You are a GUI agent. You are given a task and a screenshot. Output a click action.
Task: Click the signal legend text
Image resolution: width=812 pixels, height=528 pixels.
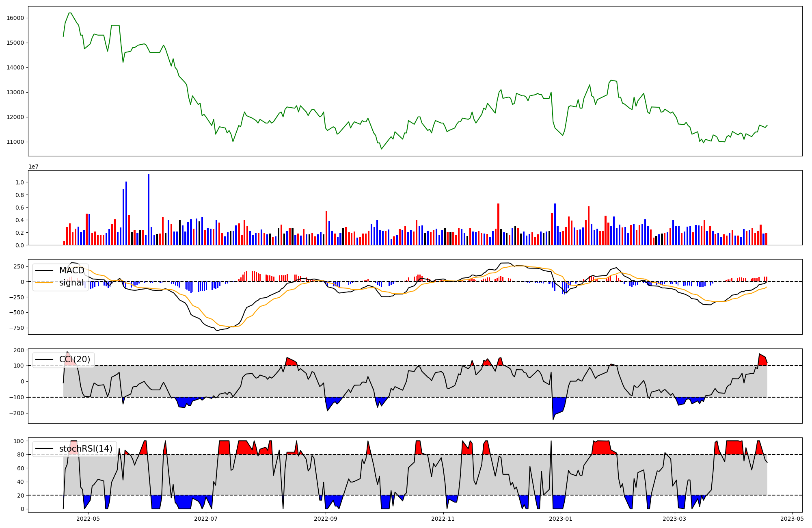(71, 283)
